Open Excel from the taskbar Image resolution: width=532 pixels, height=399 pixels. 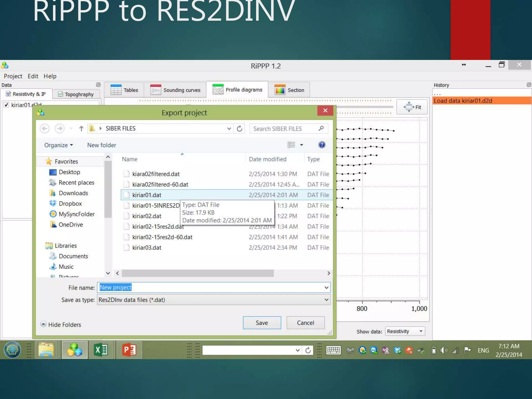tap(101, 350)
